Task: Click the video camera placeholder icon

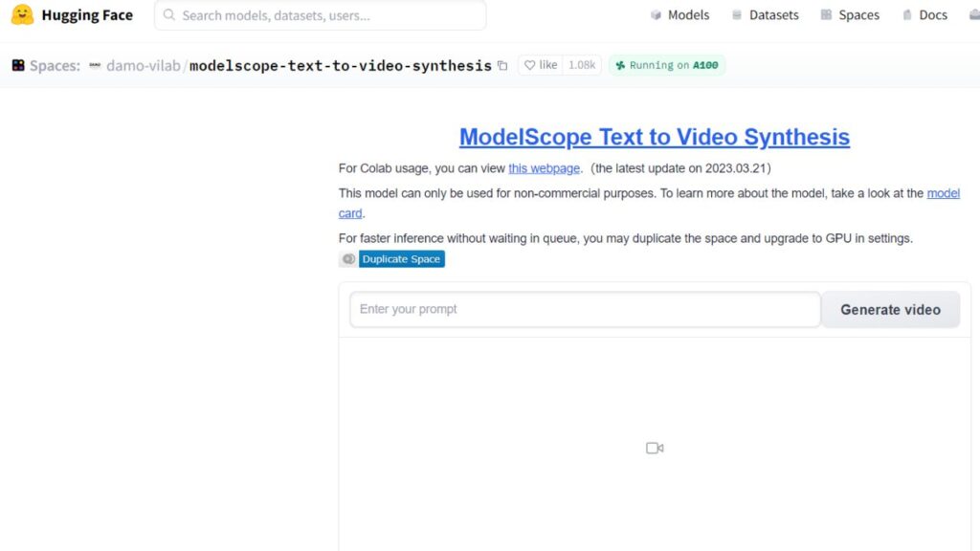Action: point(655,448)
